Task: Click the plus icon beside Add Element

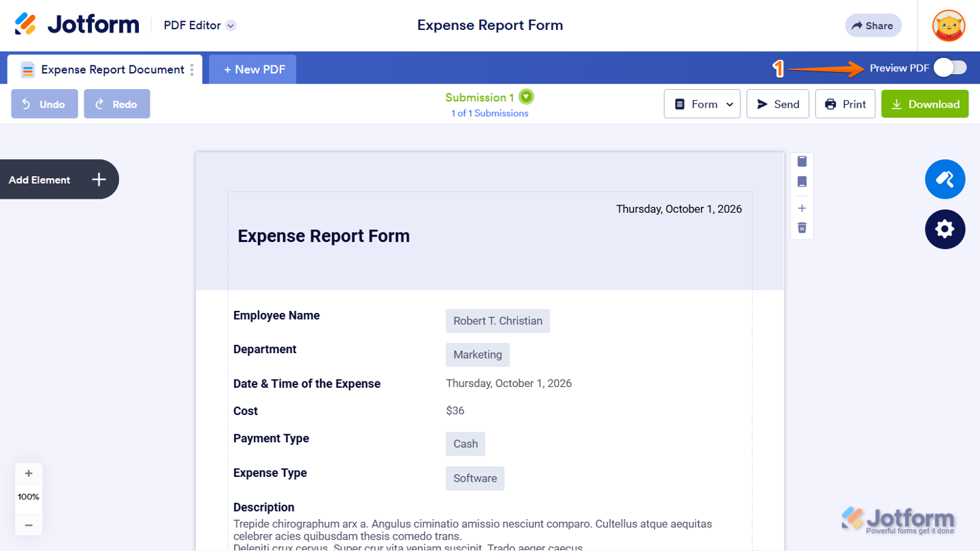Action: point(99,180)
